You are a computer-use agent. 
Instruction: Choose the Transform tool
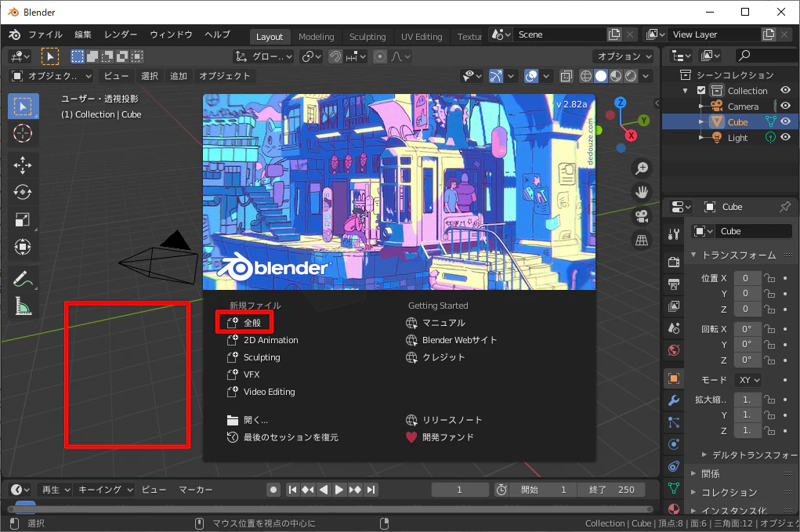tap(23, 248)
